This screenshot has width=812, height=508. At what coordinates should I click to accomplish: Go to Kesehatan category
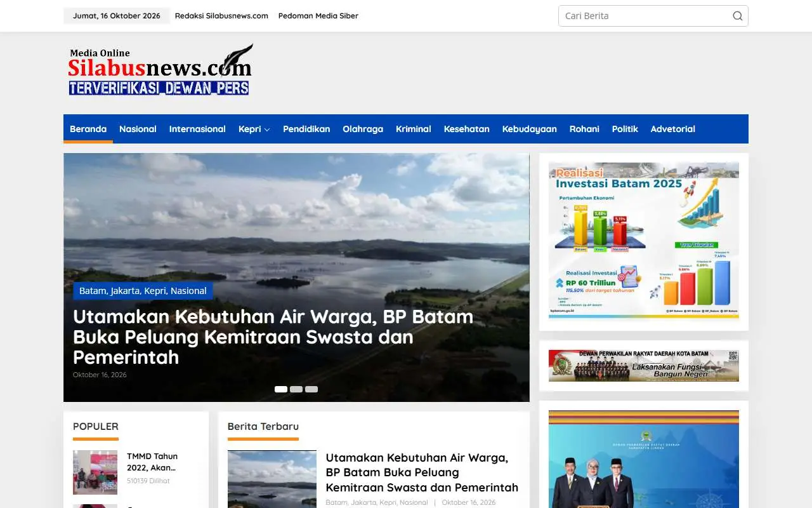click(x=467, y=129)
